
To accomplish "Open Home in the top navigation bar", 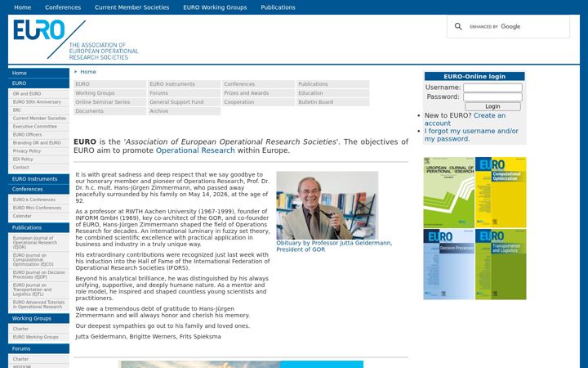I will click(23, 7).
